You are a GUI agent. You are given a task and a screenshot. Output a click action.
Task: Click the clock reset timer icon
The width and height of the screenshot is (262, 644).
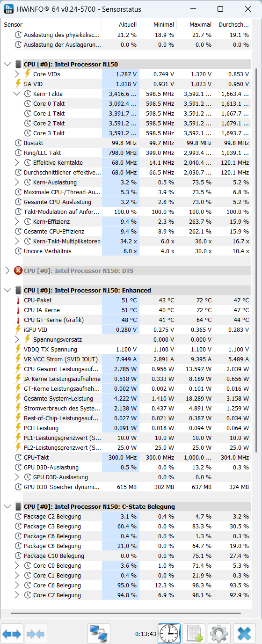(169, 634)
